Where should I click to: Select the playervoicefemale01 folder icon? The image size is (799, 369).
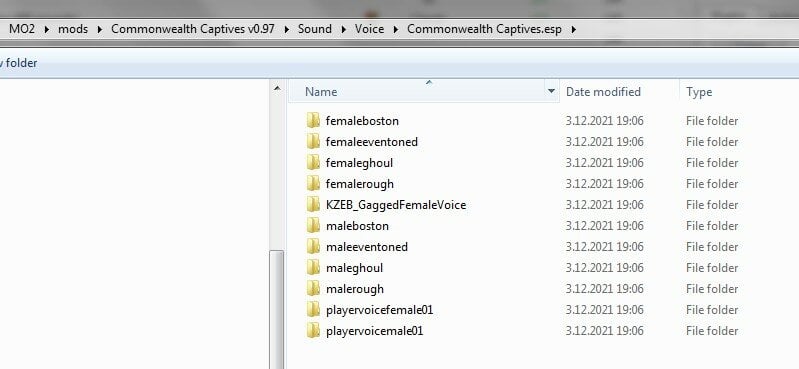313,310
